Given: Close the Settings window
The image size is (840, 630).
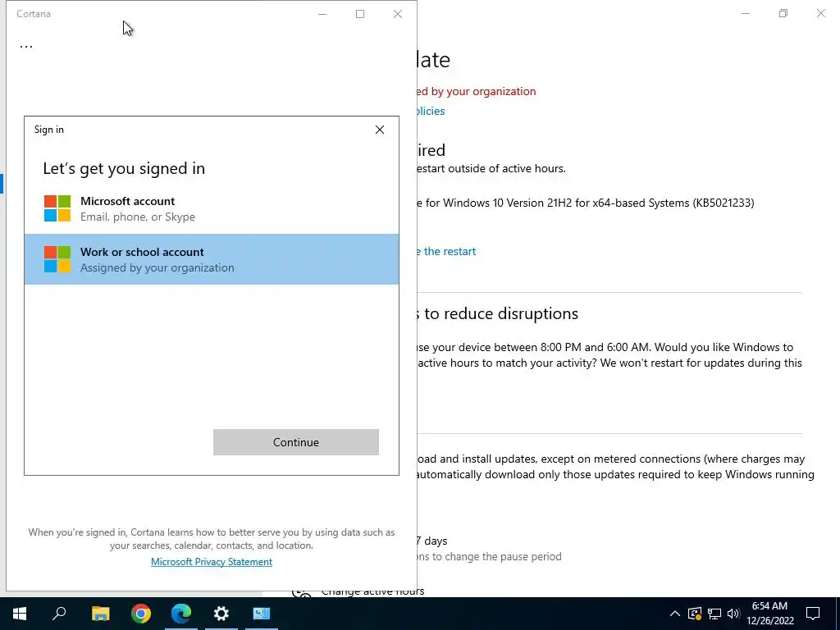Looking at the screenshot, I should point(820,13).
